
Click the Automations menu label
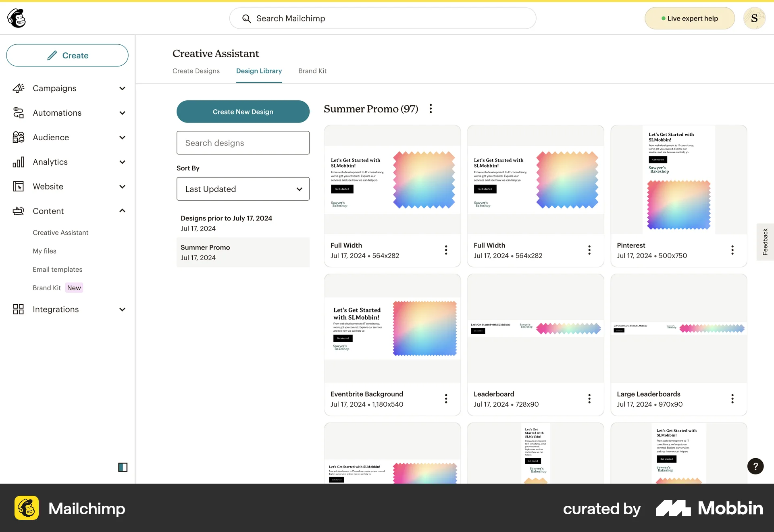click(57, 113)
